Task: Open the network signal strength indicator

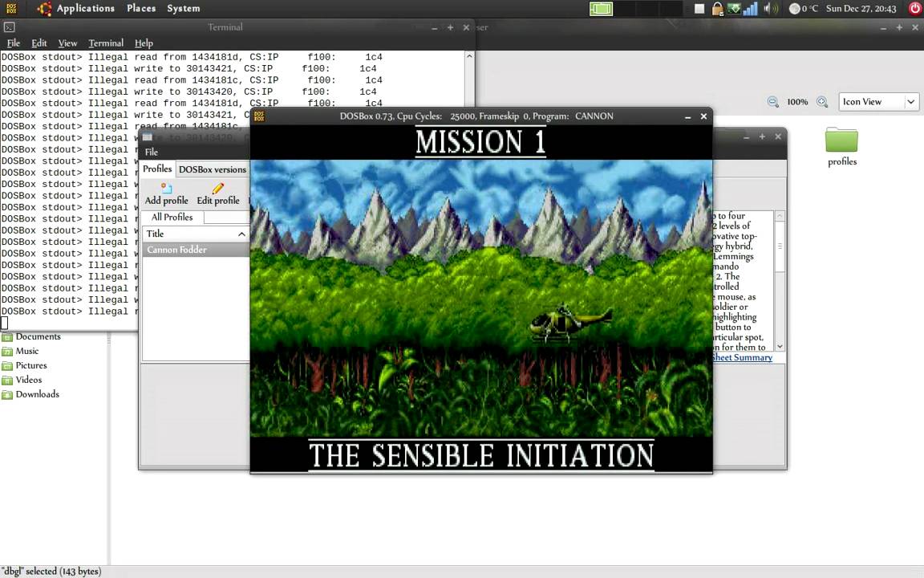Action: click(750, 8)
